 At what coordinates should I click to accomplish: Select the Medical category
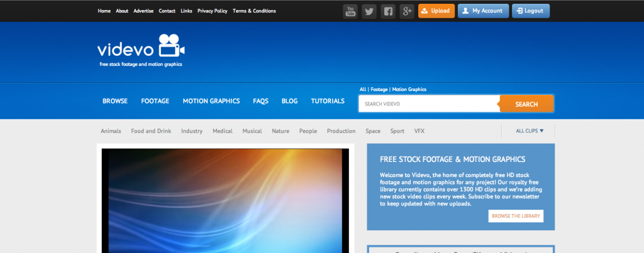pos(223,131)
